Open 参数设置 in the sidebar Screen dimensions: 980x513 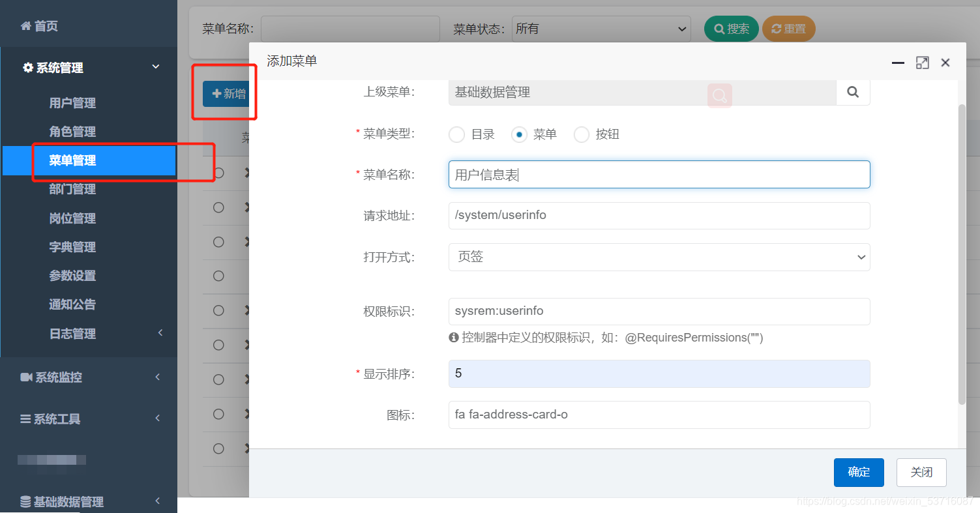[x=72, y=276]
